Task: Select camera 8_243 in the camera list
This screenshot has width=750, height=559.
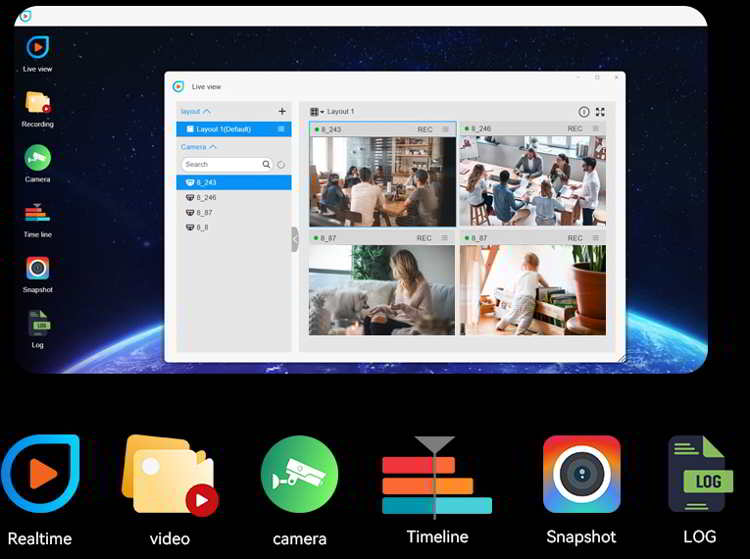Action: click(x=233, y=182)
